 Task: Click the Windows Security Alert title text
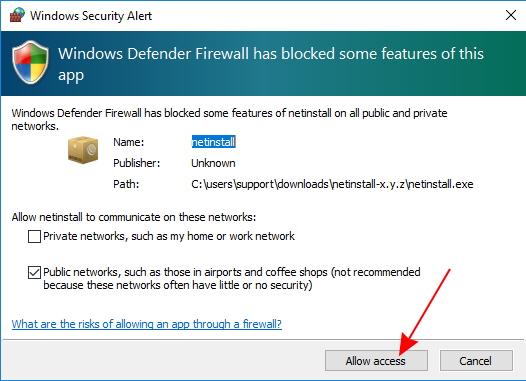(x=91, y=16)
